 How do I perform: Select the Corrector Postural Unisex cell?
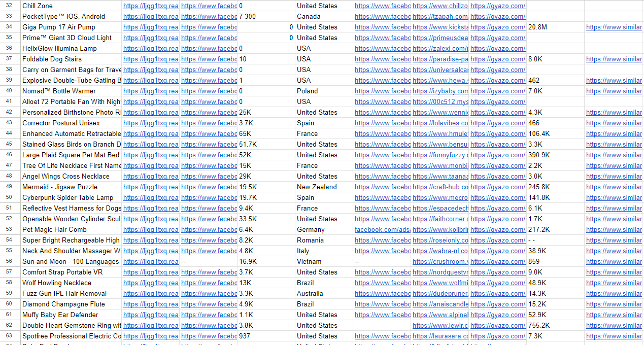[x=71, y=123]
